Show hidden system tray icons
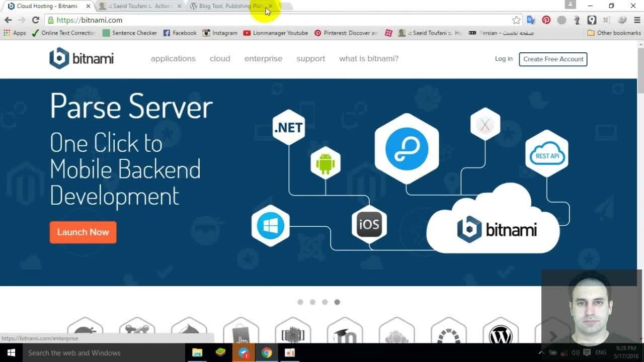 coord(541,352)
